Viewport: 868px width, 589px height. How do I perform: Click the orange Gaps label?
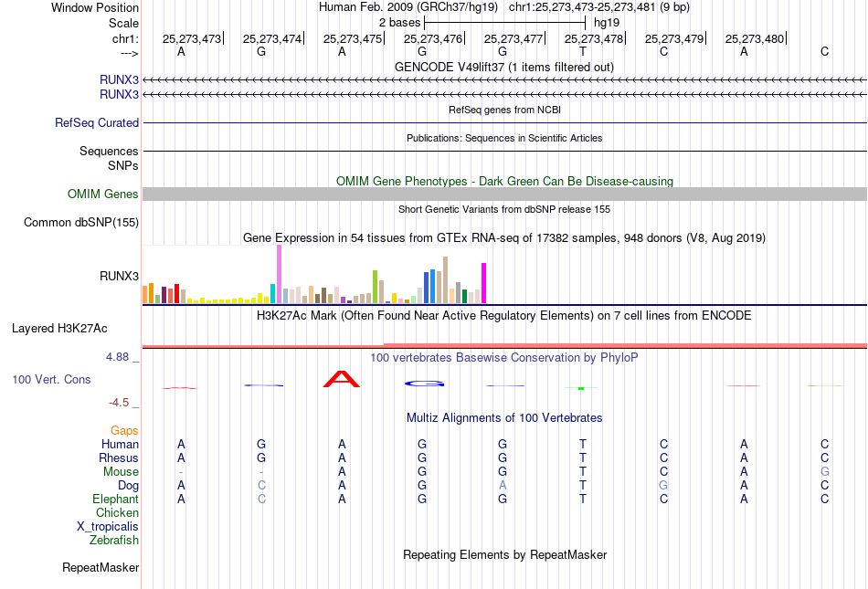point(124,430)
